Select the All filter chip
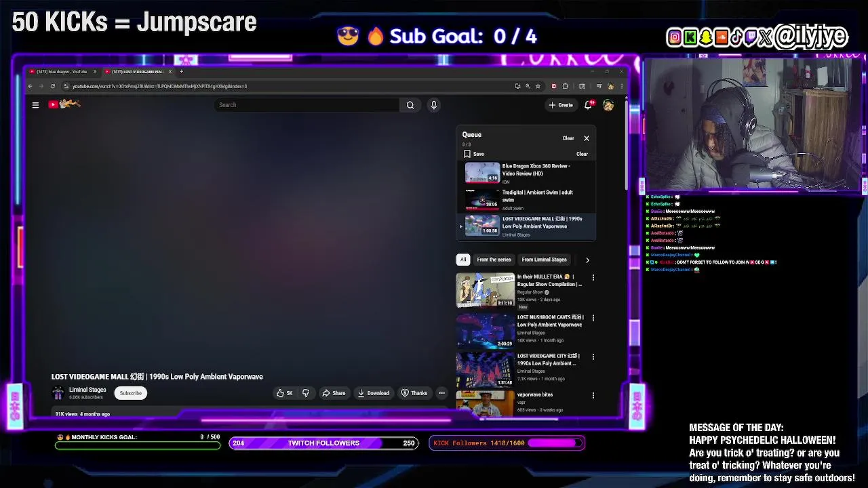This screenshot has width=868, height=488. [463, 260]
